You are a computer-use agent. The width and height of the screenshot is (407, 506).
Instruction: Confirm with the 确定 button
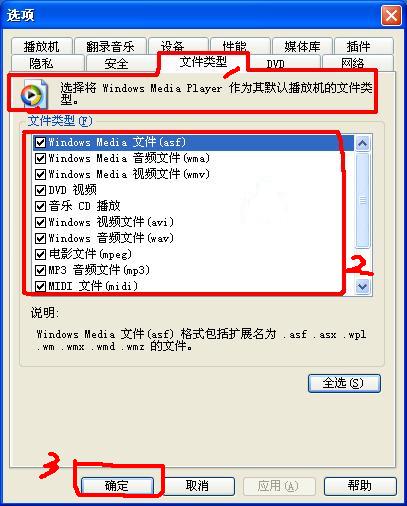point(117,486)
